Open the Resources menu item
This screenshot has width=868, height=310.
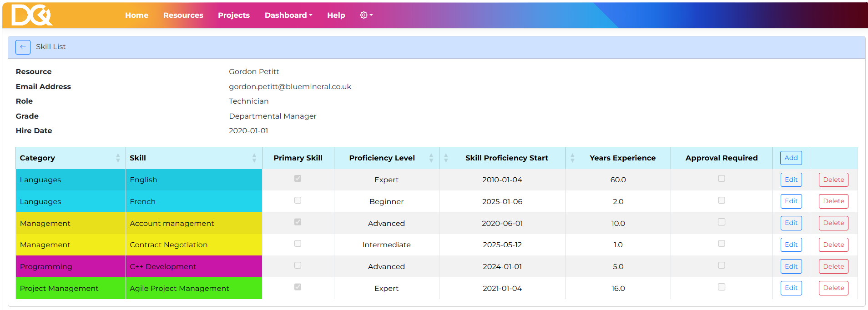pyautogui.click(x=183, y=15)
